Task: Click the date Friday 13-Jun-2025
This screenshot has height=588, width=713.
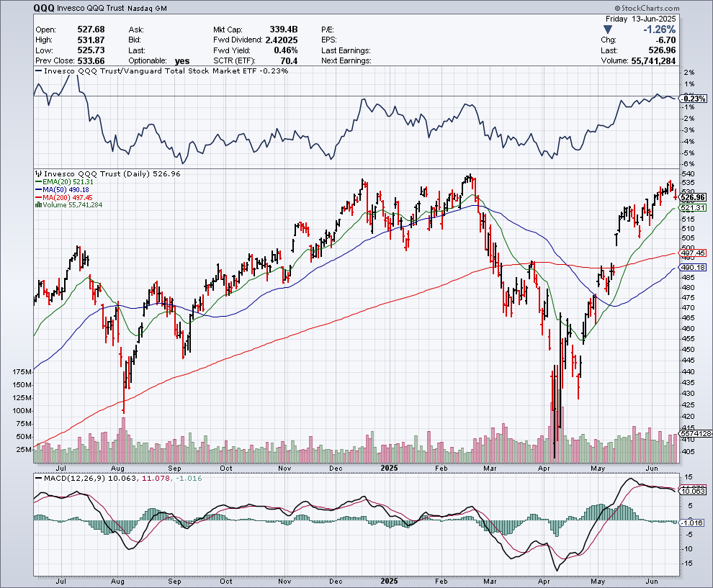Action: (641, 19)
